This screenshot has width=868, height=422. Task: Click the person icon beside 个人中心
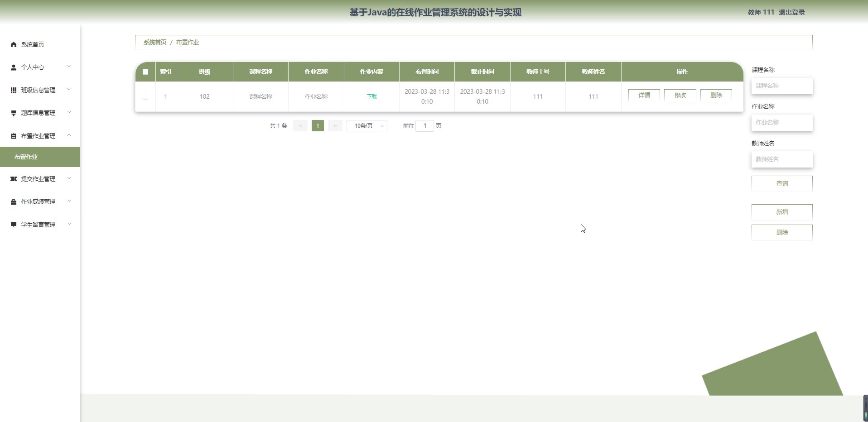[14, 67]
